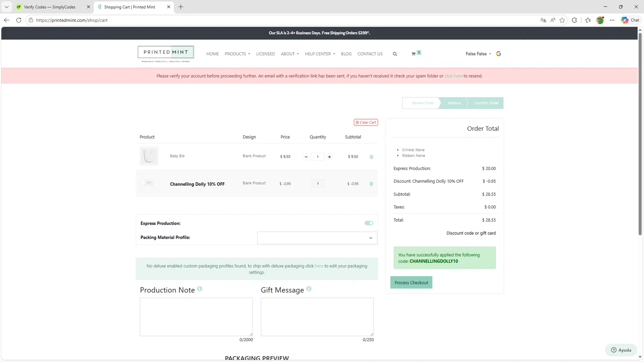The image size is (644, 362).
Task: Open Copilot Chat in browser toolbar
Action: pyautogui.click(x=630, y=20)
